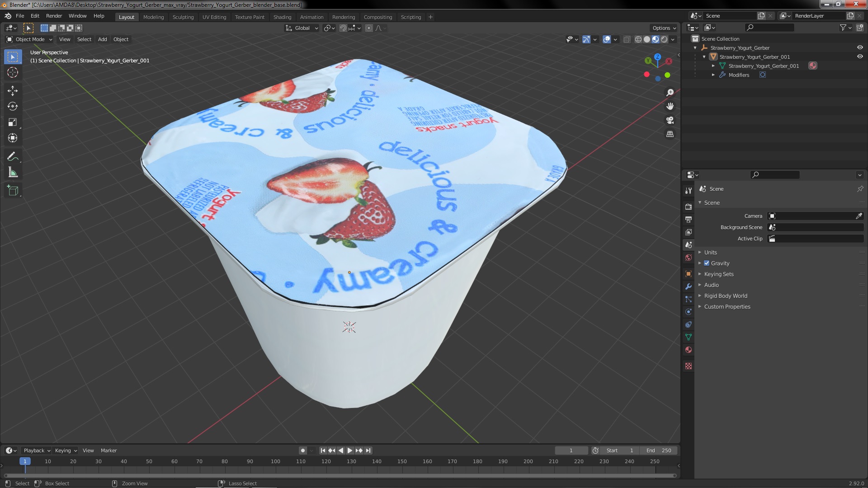Open the Render menu
The width and height of the screenshot is (868, 488).
tap(54, 16)
